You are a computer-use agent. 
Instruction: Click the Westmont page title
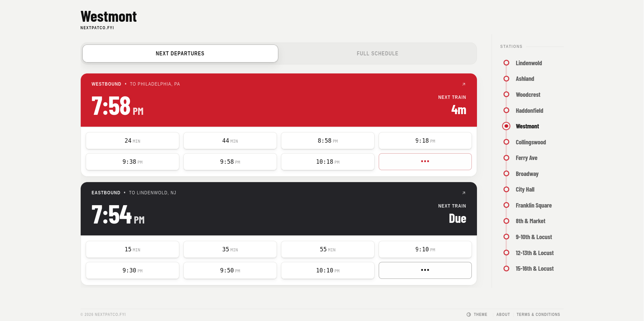[x=109, y=17]
